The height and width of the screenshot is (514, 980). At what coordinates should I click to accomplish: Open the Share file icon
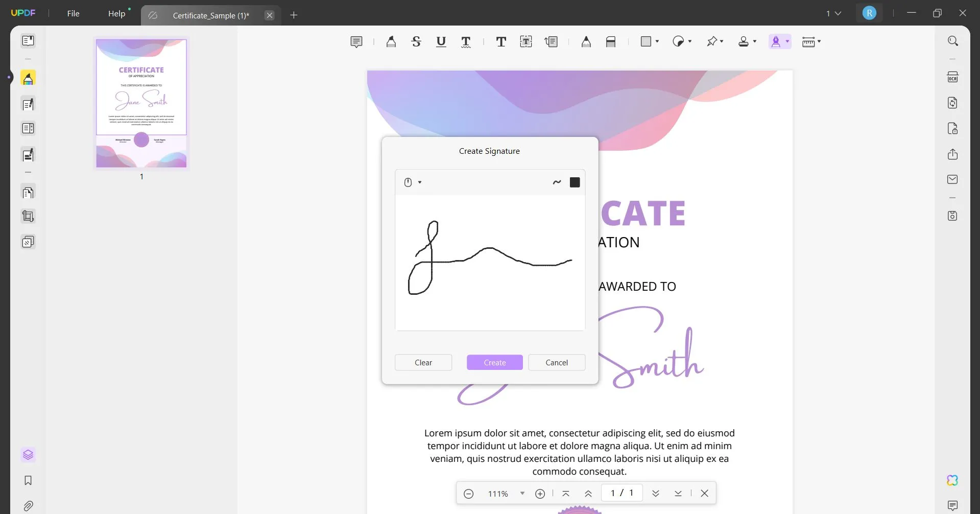click(952, 154)
